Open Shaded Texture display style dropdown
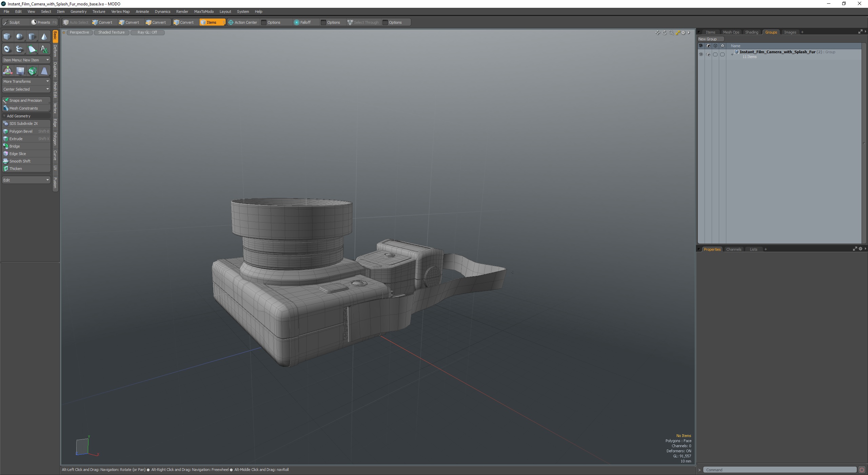The width and height of the screenshot is (868, 475). click(x=111, y=32)
